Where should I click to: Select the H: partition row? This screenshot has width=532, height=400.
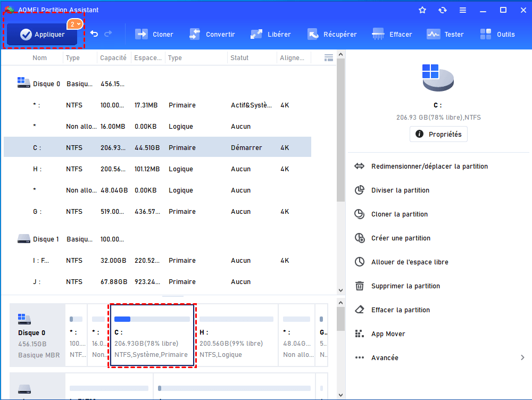pos(157,169)
